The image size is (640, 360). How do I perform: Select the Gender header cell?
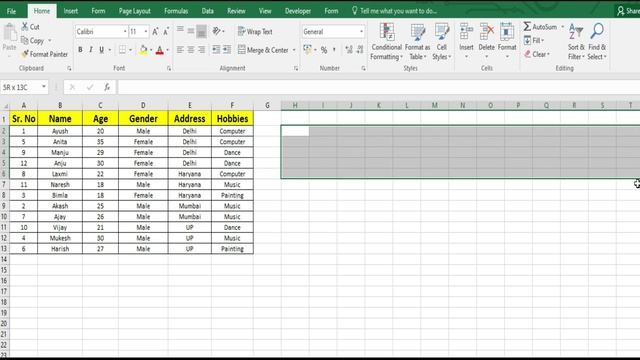click(143, 118)
